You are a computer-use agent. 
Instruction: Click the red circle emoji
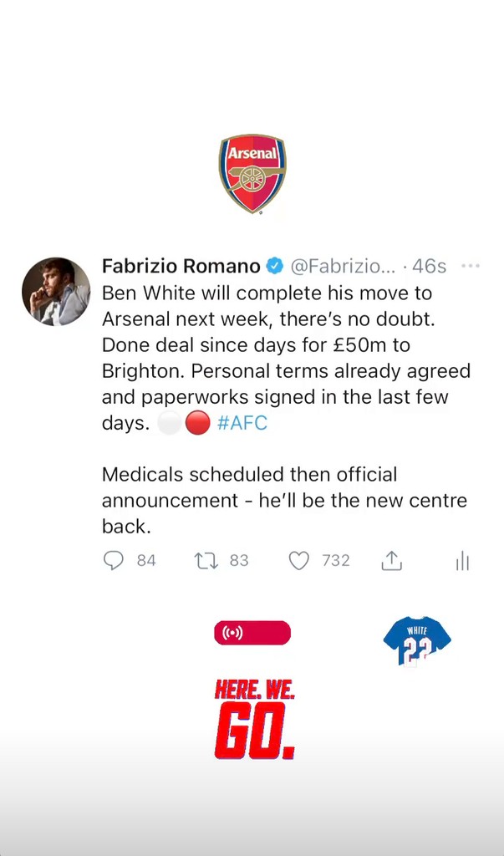(x=197, y=423)
